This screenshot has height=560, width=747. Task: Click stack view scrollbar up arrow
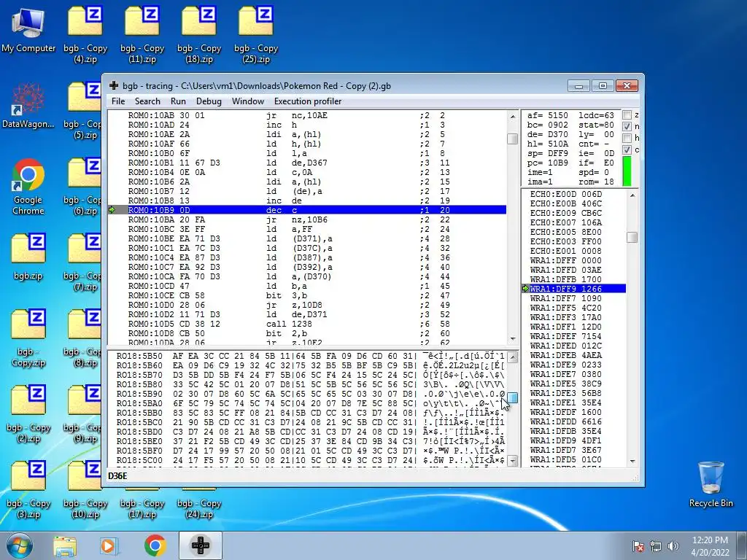[x=632, y=195]
